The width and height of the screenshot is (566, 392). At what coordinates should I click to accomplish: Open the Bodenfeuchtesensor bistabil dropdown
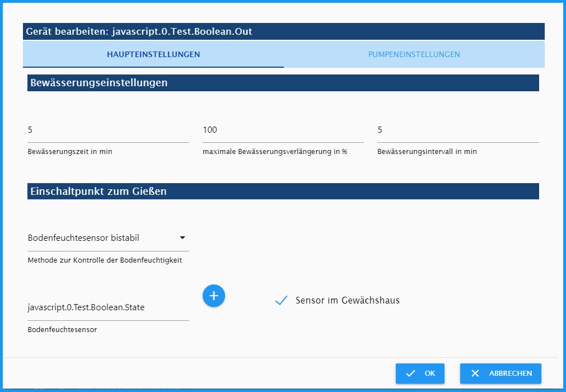108,238
